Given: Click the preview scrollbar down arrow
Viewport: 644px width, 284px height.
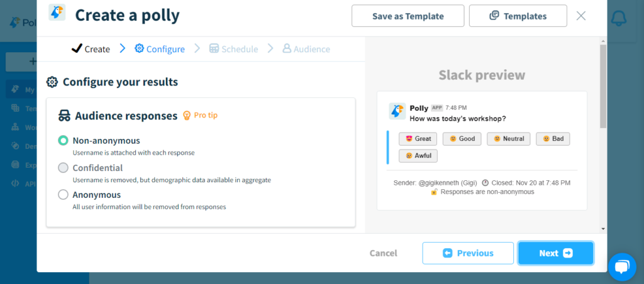Looking at the screenshot, I should point(603,229).
